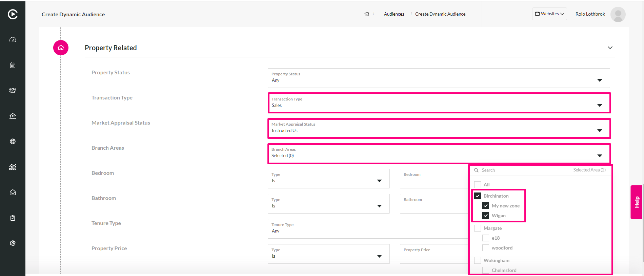Check the woodford checkbox
Screen dimensions: 644x276
pos(486,248)
